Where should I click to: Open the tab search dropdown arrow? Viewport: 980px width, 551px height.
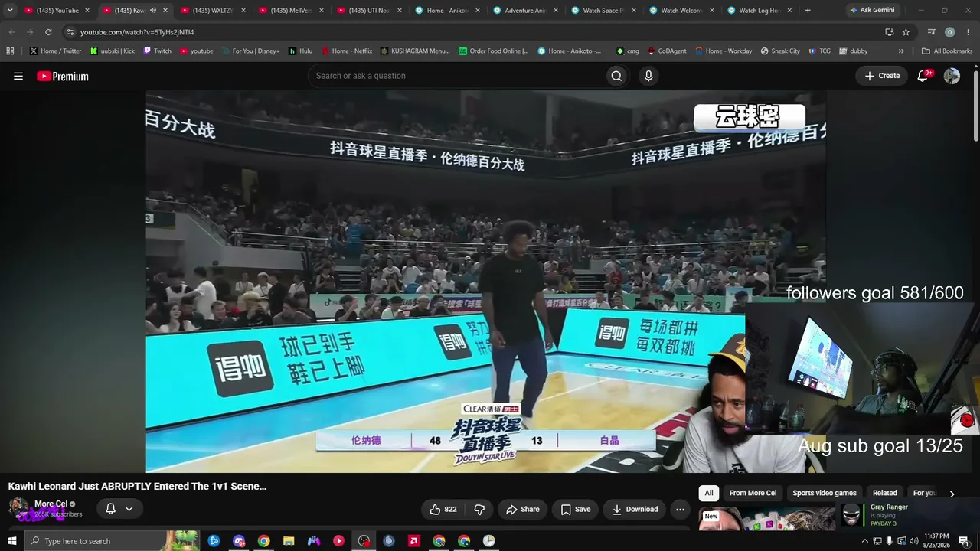click(x=10, y=10)
